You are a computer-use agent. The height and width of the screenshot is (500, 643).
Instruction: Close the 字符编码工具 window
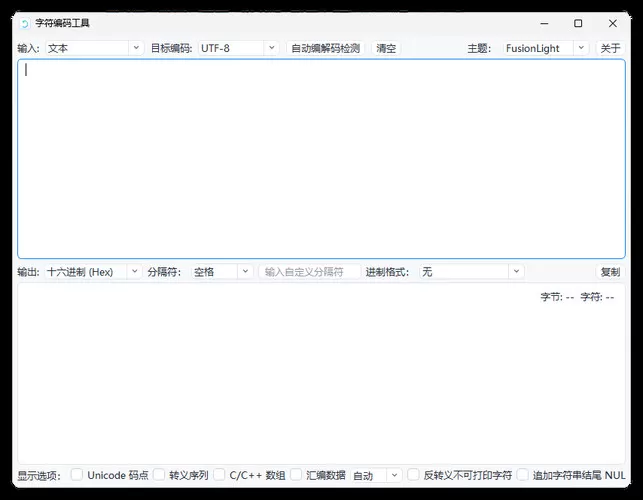click(613, 23)
